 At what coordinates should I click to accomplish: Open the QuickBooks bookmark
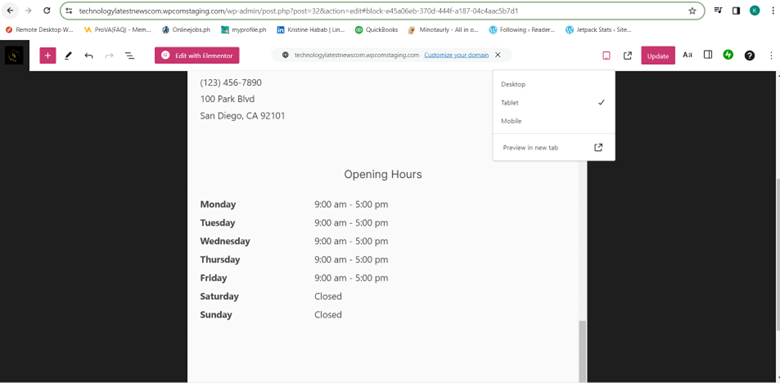(377, 30)
